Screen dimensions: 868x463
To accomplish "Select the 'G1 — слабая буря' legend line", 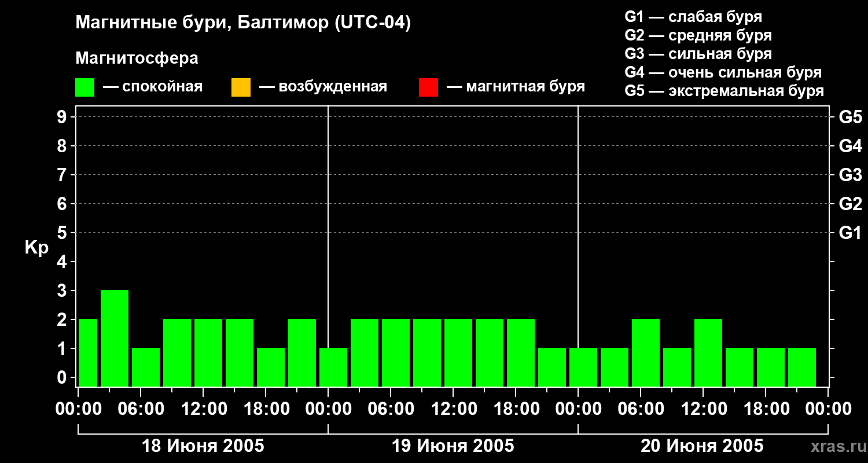I will pos(693,17).
